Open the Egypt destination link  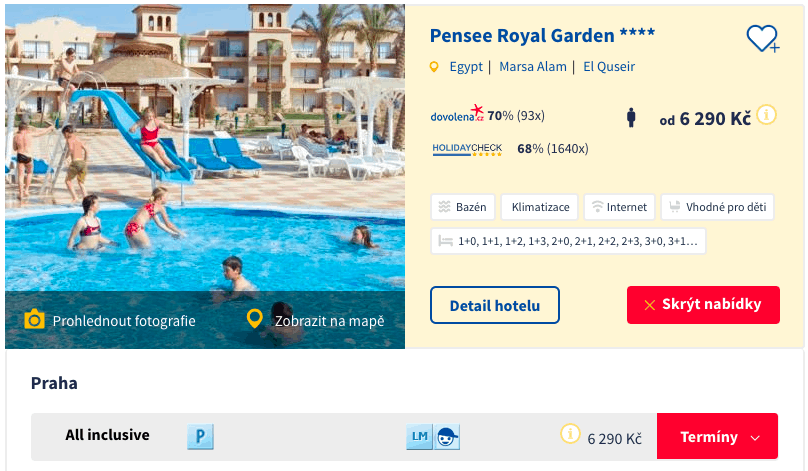(466, 67)
